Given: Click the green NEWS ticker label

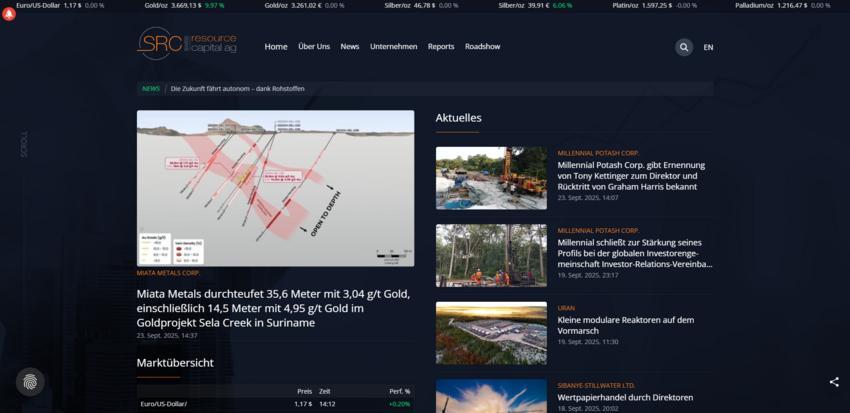Looking at the screenshot, I should pos(151,88).
